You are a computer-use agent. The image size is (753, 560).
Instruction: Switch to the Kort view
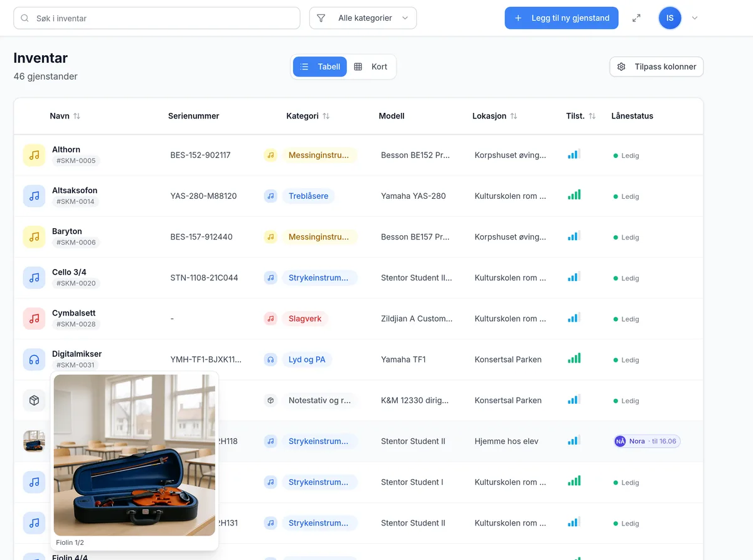tap(371, 66)
